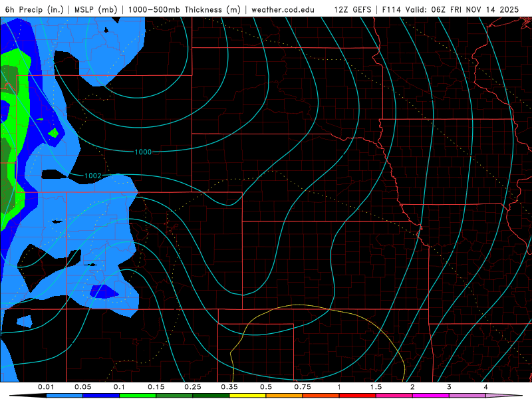The width and height of the screenshot is (532, 399).
Task: Click the 0.35 legend value
Action: point(229,387)
